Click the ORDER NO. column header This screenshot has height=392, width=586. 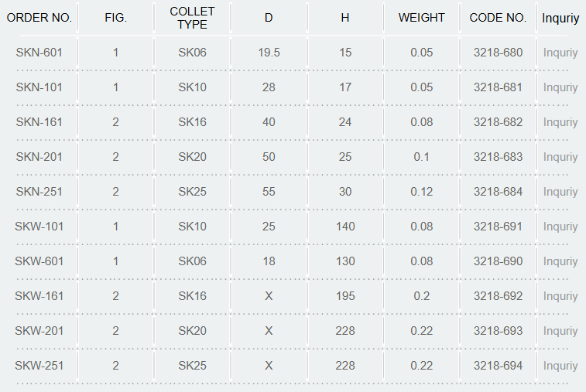39,18
